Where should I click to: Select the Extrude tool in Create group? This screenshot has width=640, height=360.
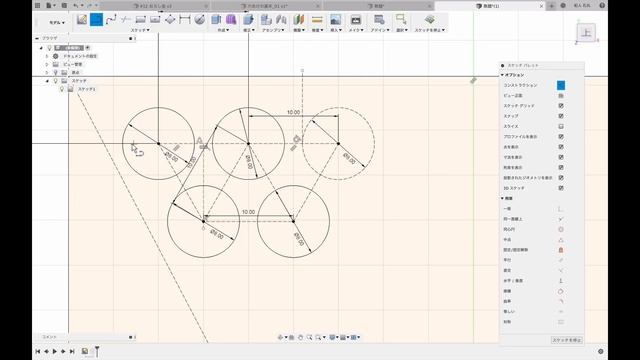point(216,19)
